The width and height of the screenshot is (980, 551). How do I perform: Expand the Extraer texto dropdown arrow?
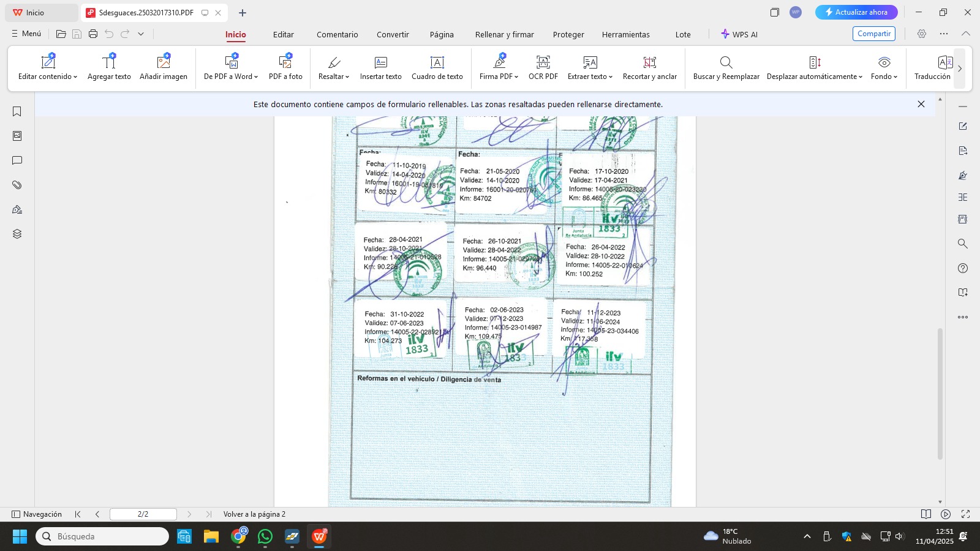point(611,77)
